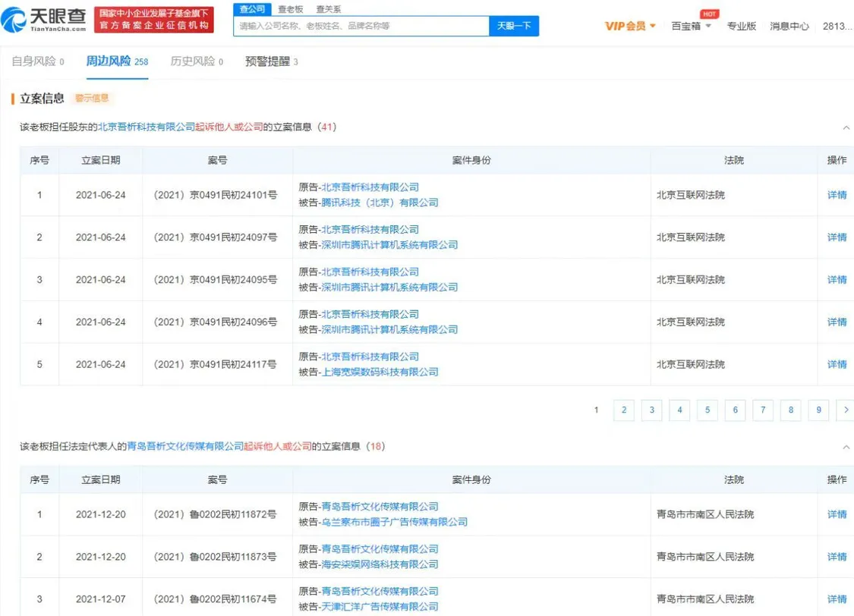Go to page 8 of results
Viewport: 854px width, 616px height.
[791, 410]
